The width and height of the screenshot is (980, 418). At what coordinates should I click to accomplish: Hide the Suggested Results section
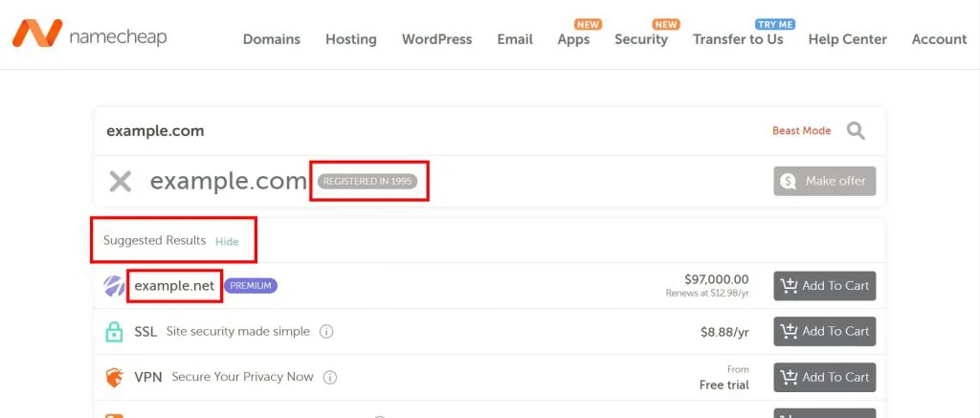(x=227, y=242)
